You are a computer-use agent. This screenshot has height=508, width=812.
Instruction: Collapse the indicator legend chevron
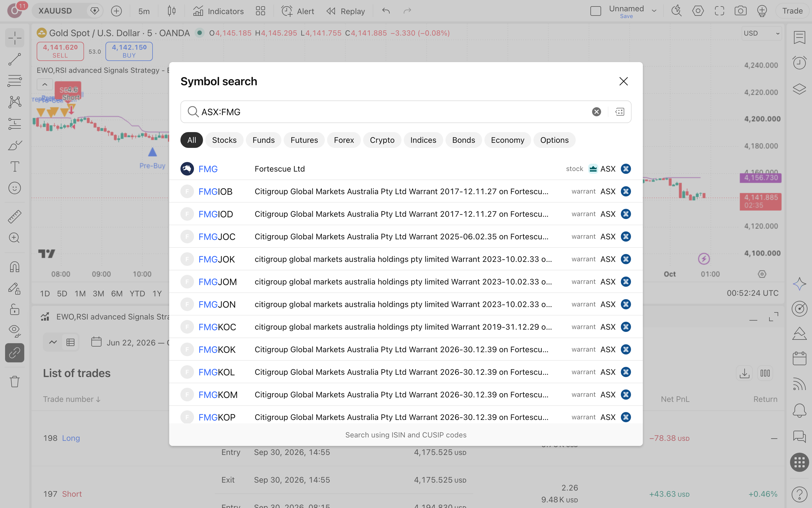[x=45, y=84]
